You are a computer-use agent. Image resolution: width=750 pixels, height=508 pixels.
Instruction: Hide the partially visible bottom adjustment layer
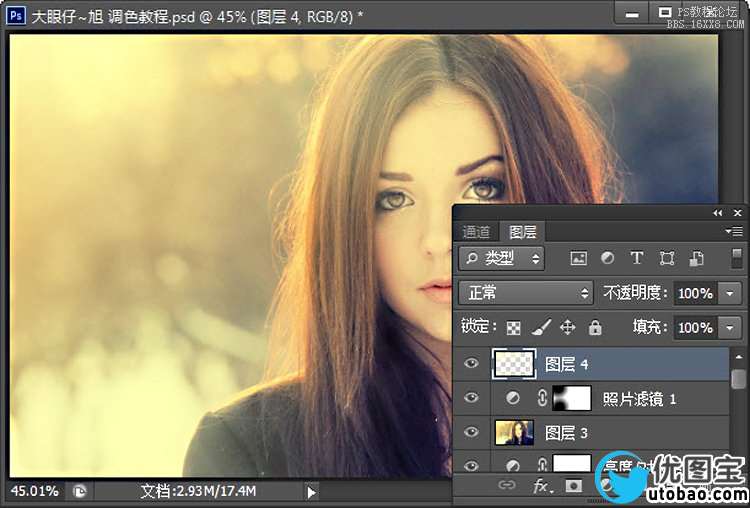pyautogui.click(x=471, y=465)
